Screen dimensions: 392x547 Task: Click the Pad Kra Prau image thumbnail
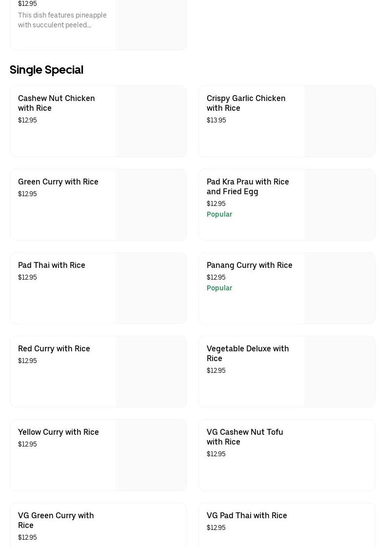coord(340,205)
